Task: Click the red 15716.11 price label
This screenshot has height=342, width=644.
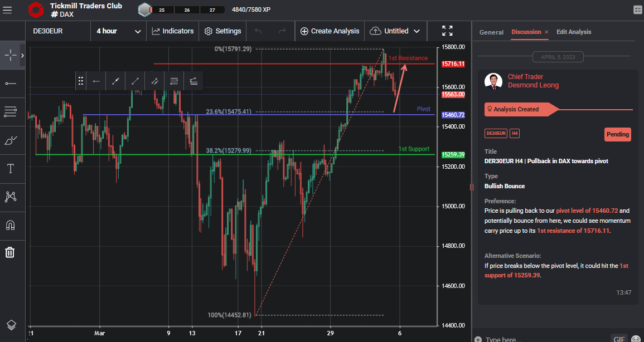Action: tap(453, 64)
